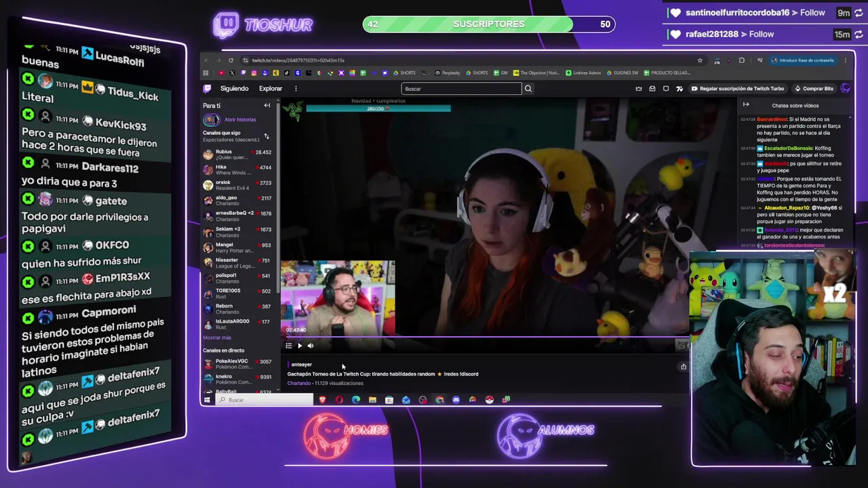Open Mangel channel in sidebar
This screenshot has width=868, height=488.
(237, 247)
